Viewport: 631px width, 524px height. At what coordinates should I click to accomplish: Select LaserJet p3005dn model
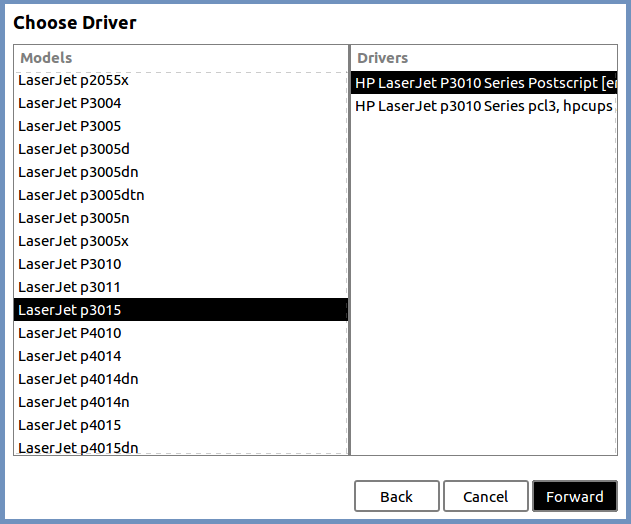[x=181, y=172]
